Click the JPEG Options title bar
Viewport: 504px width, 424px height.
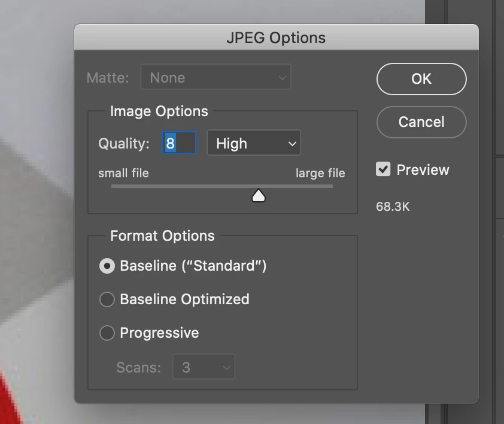click(277, 37)
